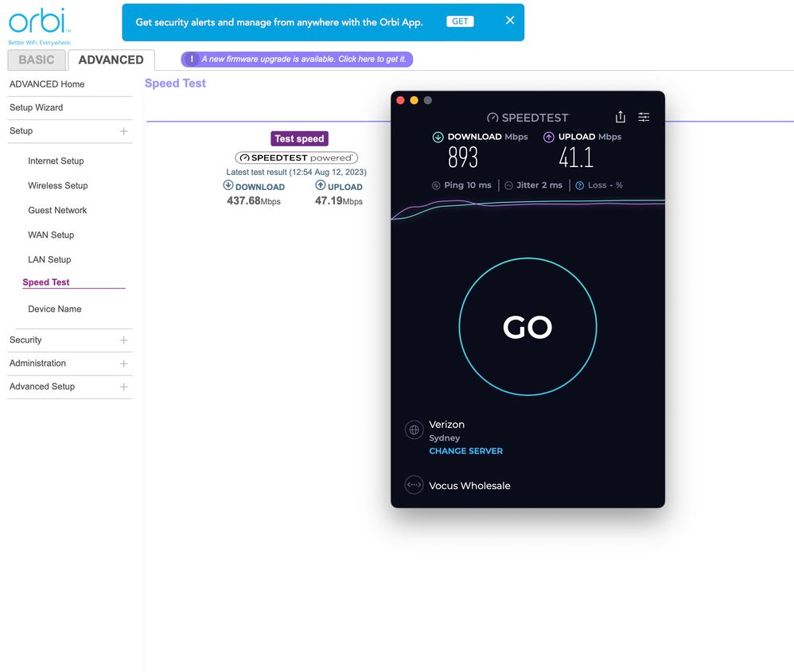Open Internet Setup
794x672 pixels.
56,161
